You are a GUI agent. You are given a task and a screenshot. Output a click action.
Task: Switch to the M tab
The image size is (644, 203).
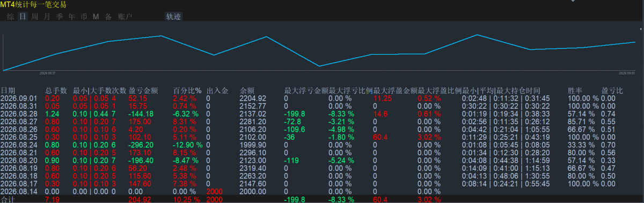coord(96,17)
